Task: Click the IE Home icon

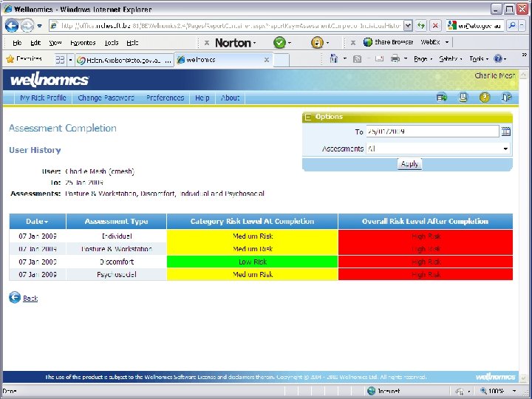Action: tap(334, 59)
